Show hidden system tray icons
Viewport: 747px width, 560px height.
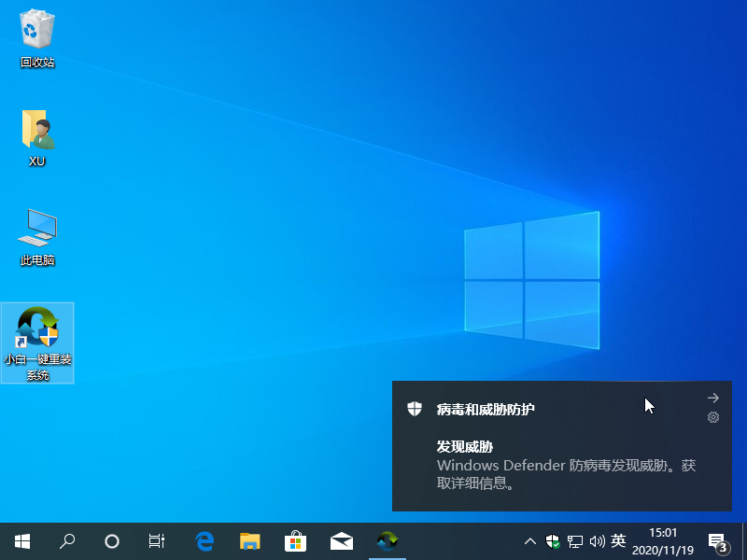529,541
